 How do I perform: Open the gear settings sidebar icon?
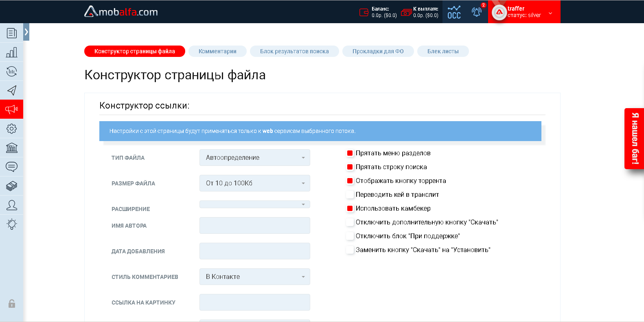pos(11,128)
